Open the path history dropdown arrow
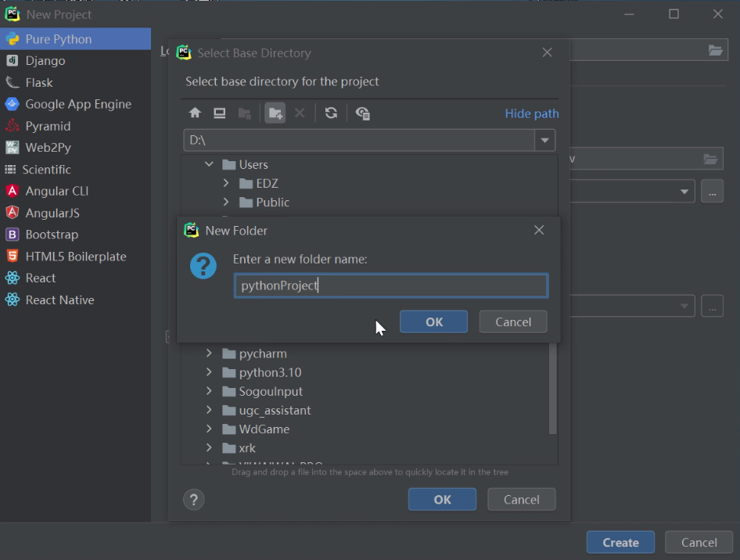 coord(545,141)
